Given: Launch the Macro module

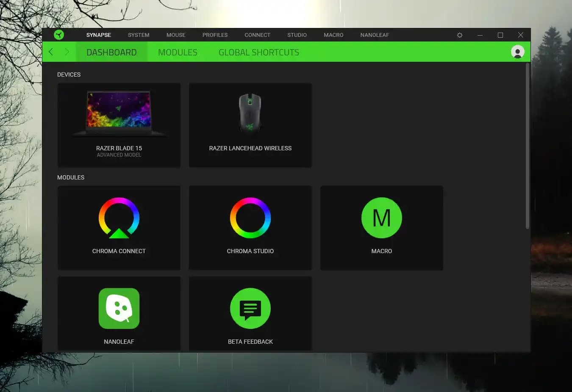Looking at the screenshot, I should [381, 228].
